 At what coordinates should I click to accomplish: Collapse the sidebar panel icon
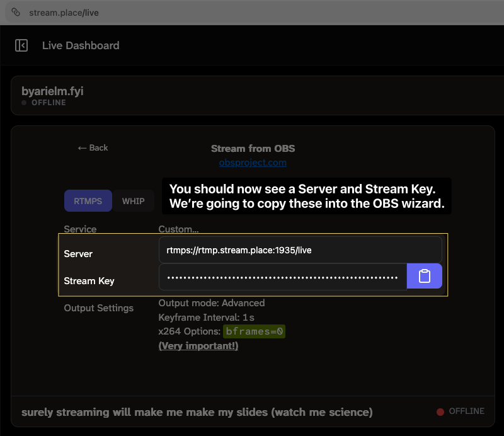pos(21,45)
